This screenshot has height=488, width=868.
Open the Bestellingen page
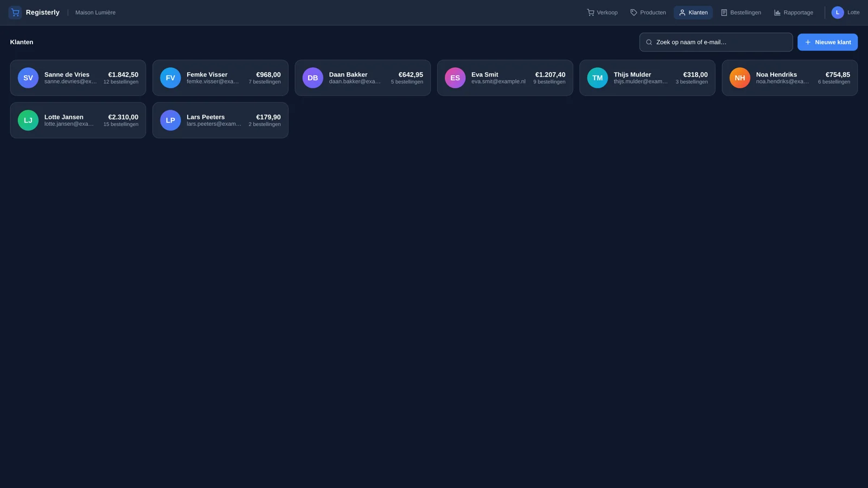tap(741, 12)
